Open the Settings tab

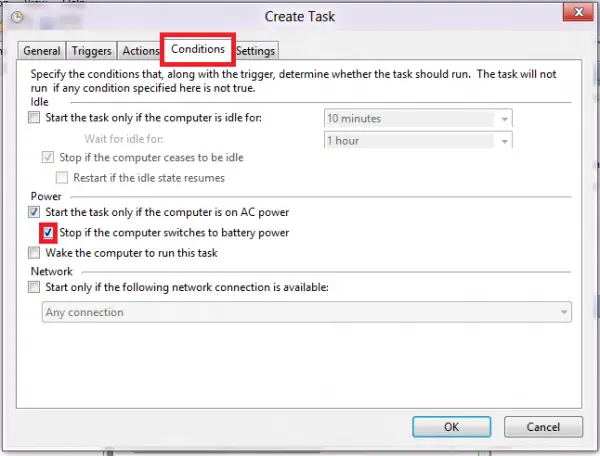(255, 50)
